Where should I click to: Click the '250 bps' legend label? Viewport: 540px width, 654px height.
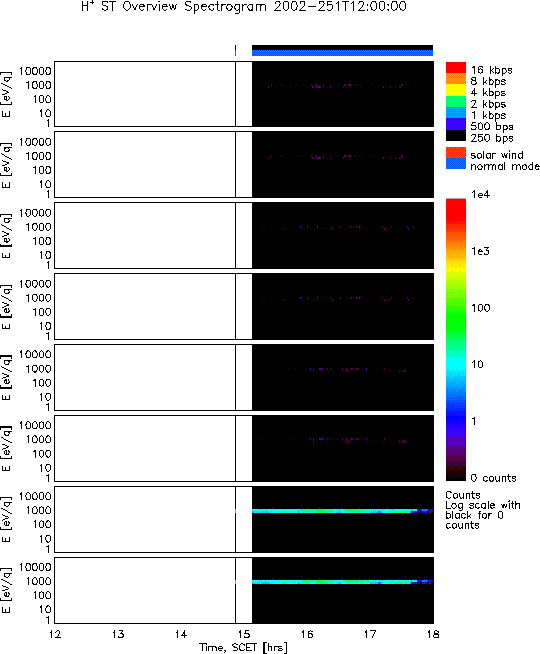coord(492,138)
